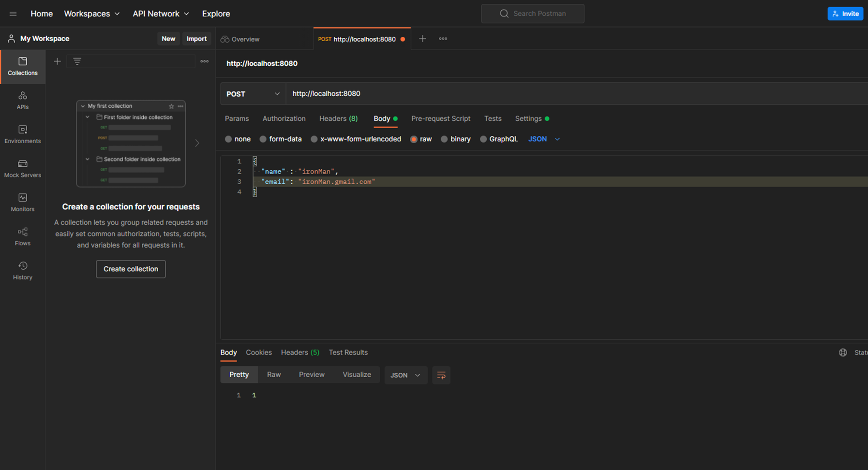The image size is (868, 470).
Task: Select Visualize response view
Action: [357, 375]
